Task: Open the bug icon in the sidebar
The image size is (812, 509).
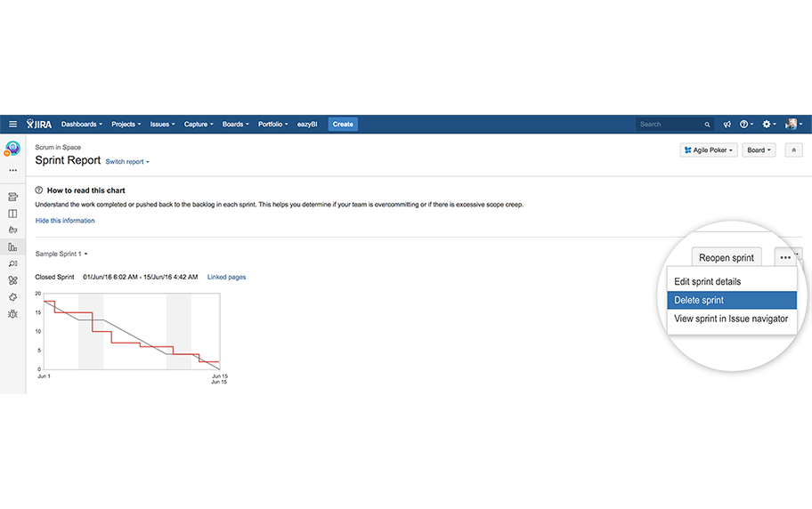Action: (x=12, y=314)
